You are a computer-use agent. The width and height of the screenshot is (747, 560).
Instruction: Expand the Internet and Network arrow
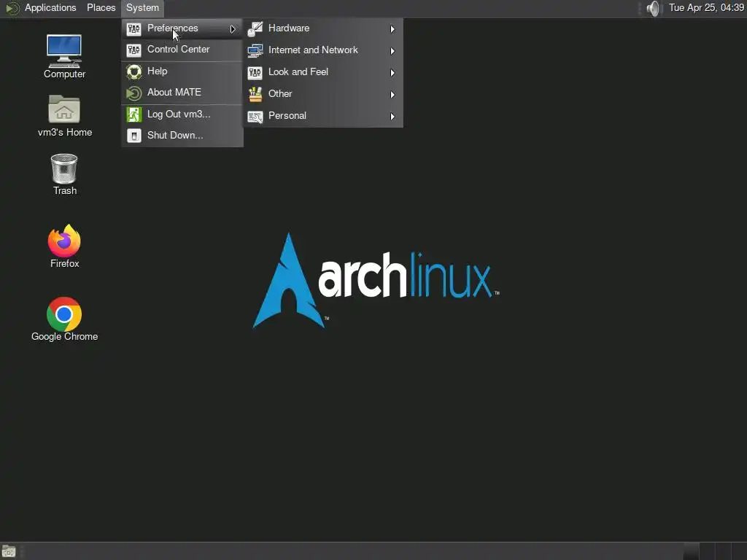click(392, 51)
